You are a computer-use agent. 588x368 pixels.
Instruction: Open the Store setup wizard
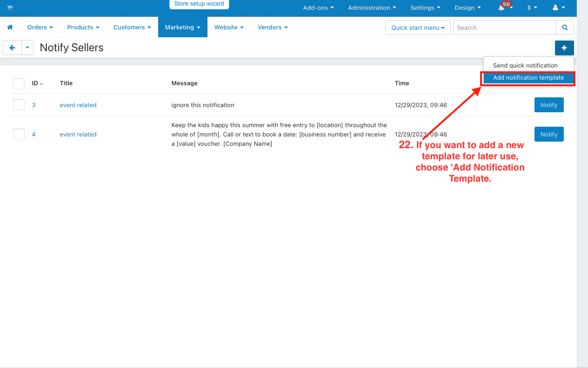point(199,4)
